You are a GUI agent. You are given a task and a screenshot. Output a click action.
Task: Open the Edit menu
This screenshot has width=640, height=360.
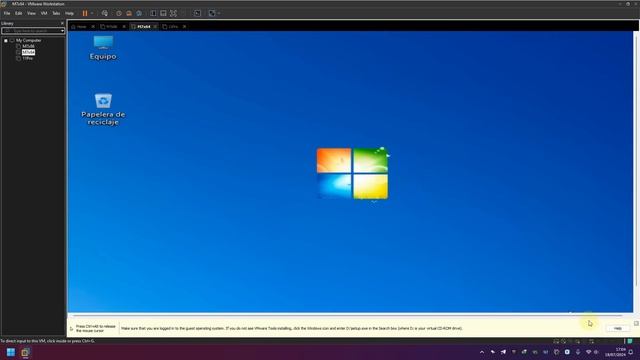coord(18,13)
